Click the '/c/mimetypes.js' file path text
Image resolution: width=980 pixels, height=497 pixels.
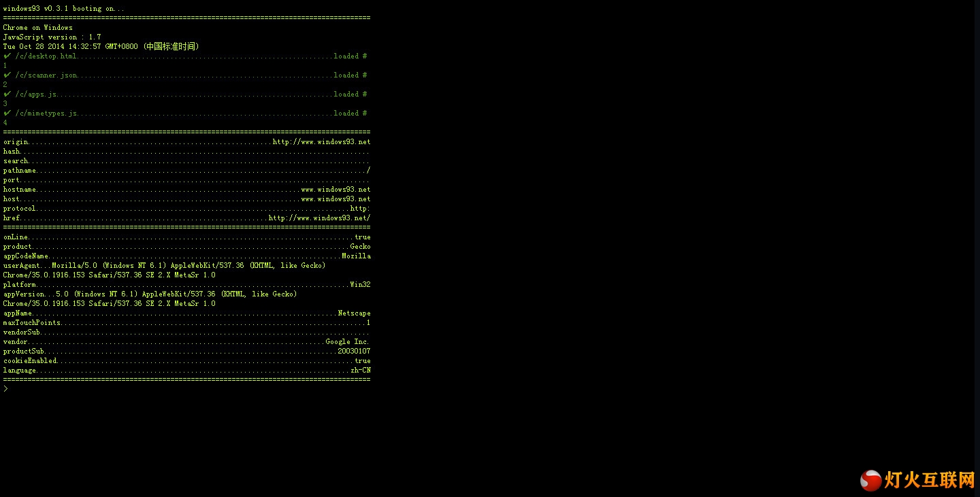pos(46,114)
